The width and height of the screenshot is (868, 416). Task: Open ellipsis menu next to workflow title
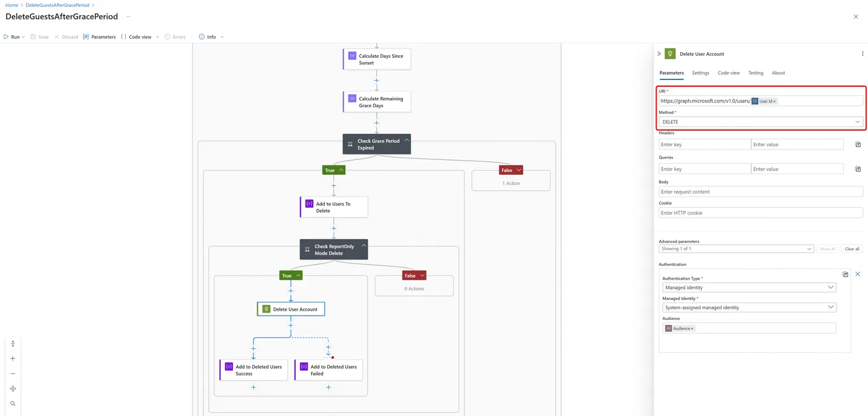[x=128, y=17]
